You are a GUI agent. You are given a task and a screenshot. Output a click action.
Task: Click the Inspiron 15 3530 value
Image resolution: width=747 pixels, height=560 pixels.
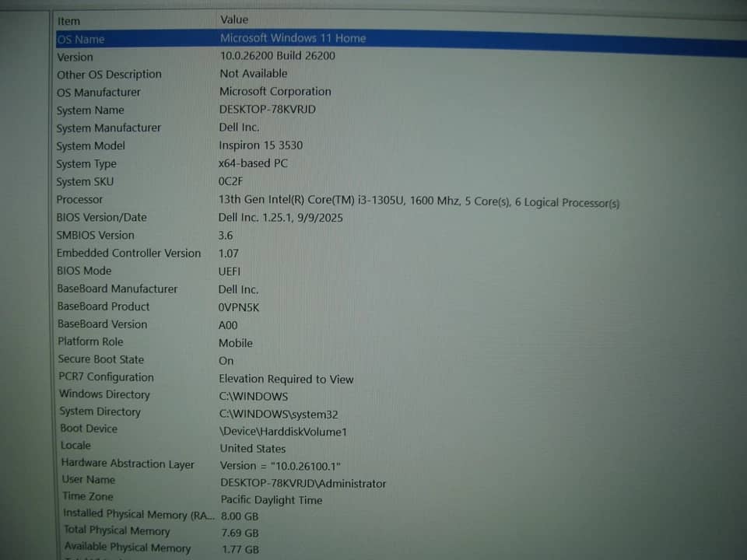point(261,145)
